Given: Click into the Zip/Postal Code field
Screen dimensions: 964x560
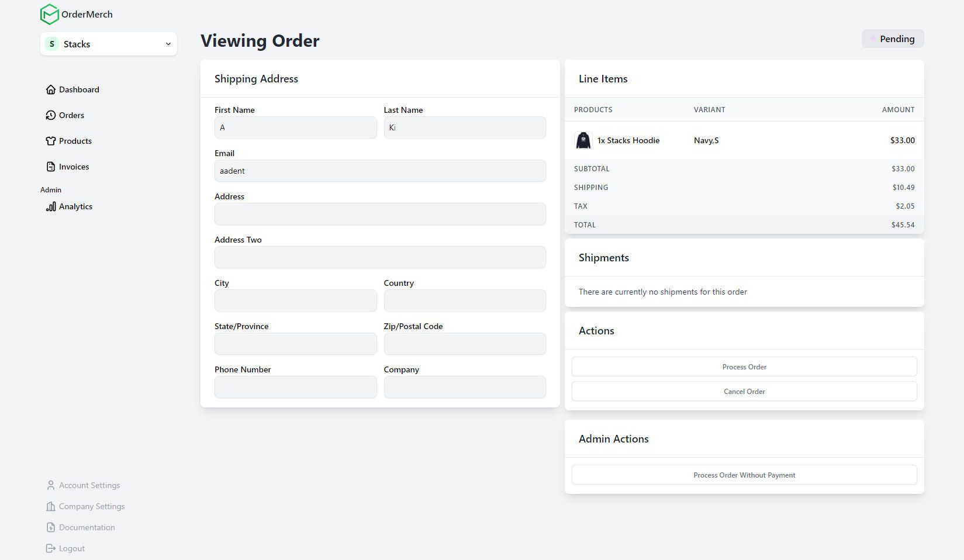Looking at the screenshot, I should click(464, 344).
